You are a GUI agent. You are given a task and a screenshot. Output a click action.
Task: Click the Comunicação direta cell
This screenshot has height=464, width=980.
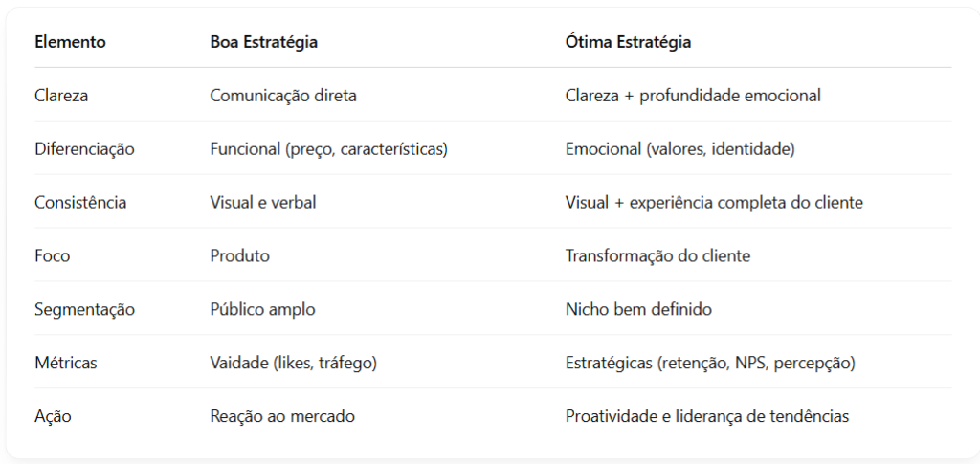click(283, 96)
